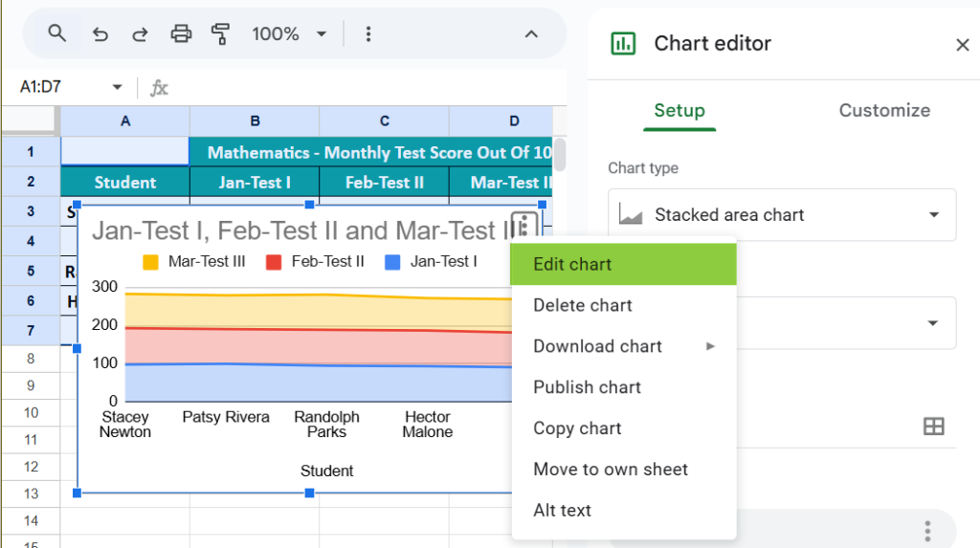This screenshot has height=548, width=980.
Task: Open the Stacked area chart type dropdown
Action: pyautogui.click(x=782, y=215)
